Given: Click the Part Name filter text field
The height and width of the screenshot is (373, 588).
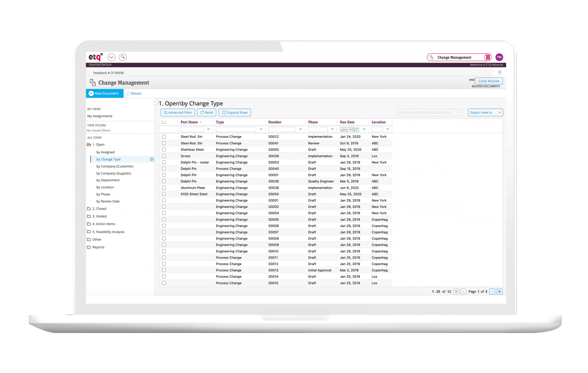Looking at the screenshot, I should click(x=192, y=129).
